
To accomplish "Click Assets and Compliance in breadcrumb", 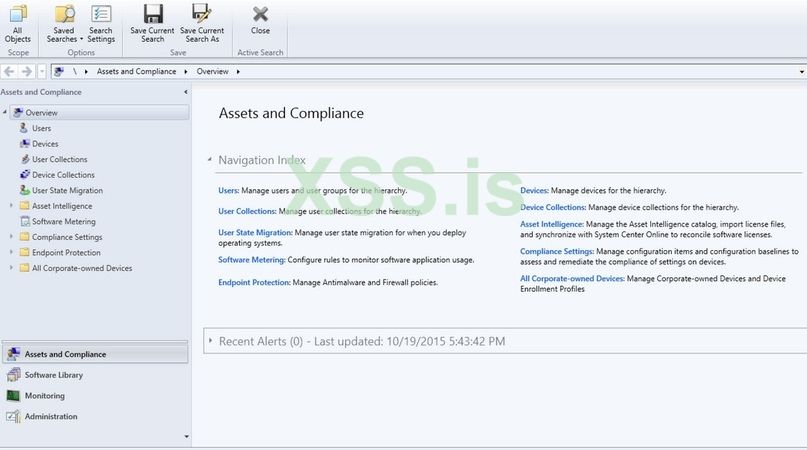I will point(136,72).
